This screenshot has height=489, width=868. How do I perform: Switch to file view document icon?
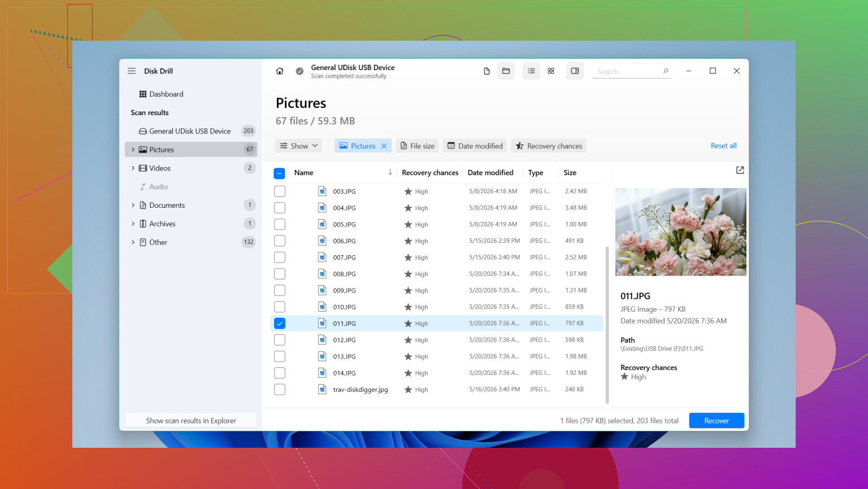487,71
